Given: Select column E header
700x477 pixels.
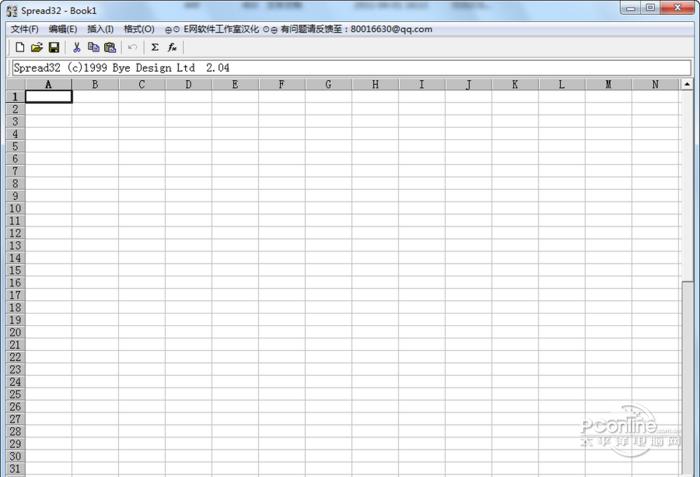Looking at the screenshot, I should [x=235, y=84].
